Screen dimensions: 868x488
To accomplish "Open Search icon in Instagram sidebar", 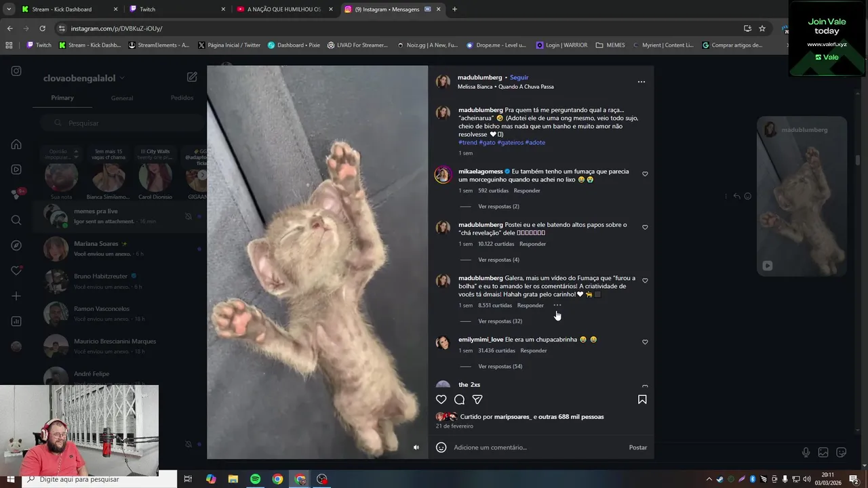I will [x=16, y=220].
